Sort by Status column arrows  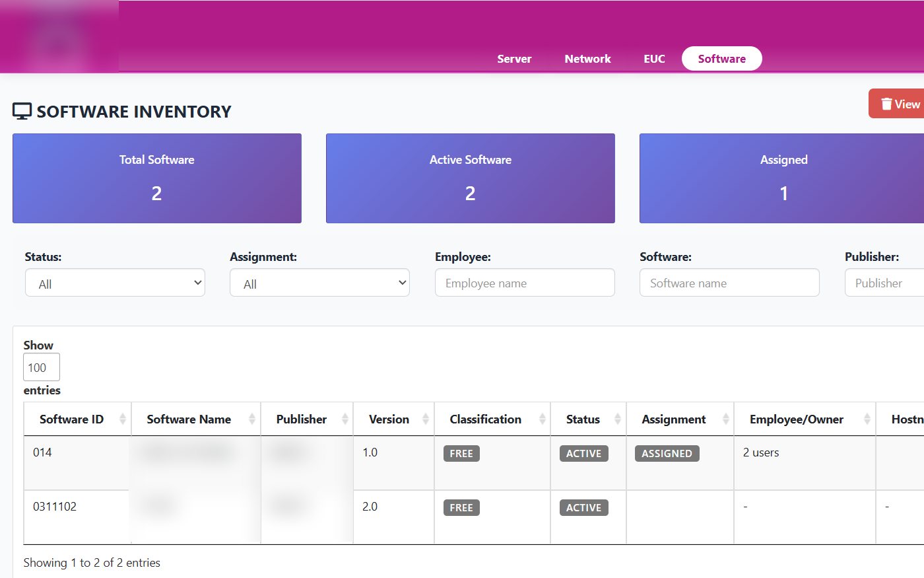tap(618, 419)
